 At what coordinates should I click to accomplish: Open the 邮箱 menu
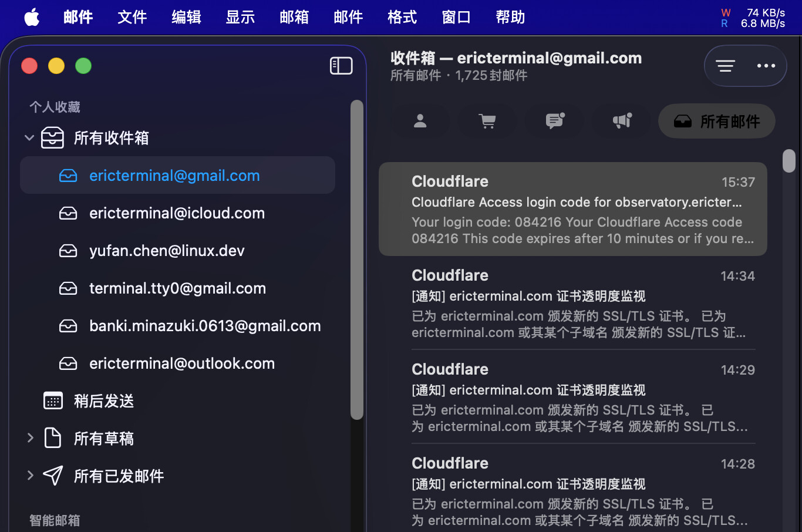click(x=294, y=17)
